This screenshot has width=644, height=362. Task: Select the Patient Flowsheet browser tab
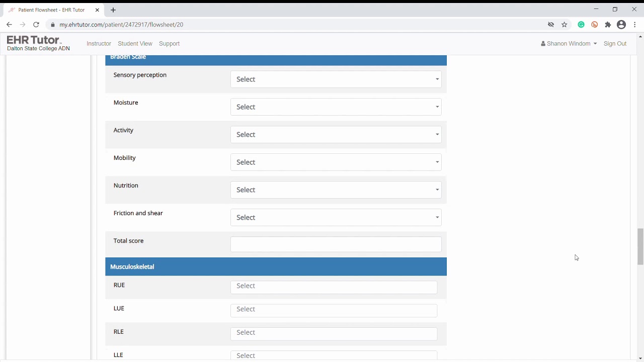(52, 10)
